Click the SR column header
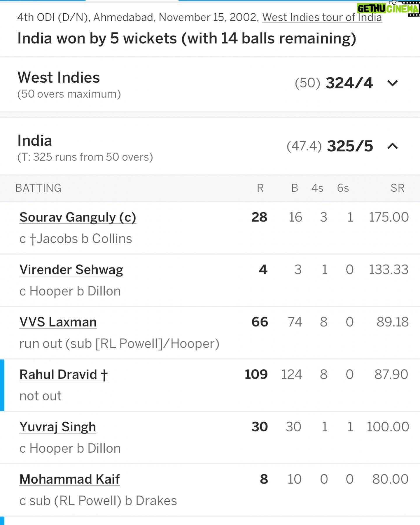This screenshot has height=525, width=420. pyautogui.click(x=398, y=188)
